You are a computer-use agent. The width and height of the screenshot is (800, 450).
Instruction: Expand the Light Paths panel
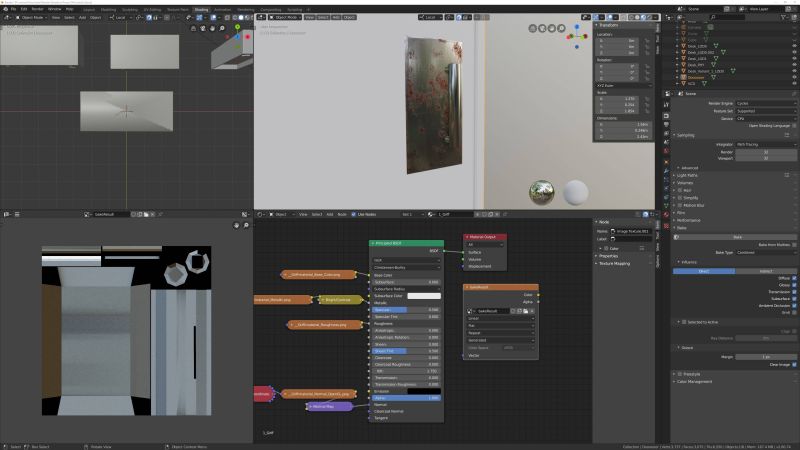coord(687,175)
